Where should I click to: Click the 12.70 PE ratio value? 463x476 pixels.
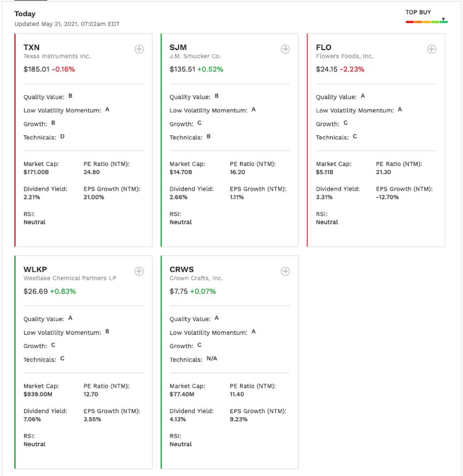coord(91,394)
